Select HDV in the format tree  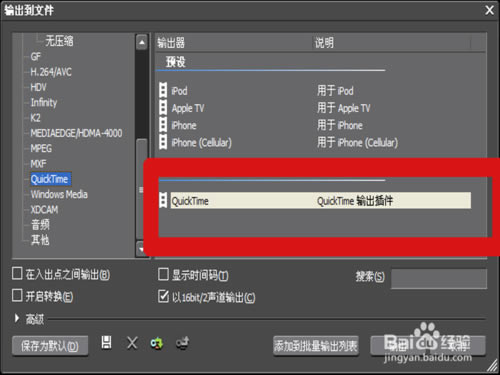(x=38, y=87)
